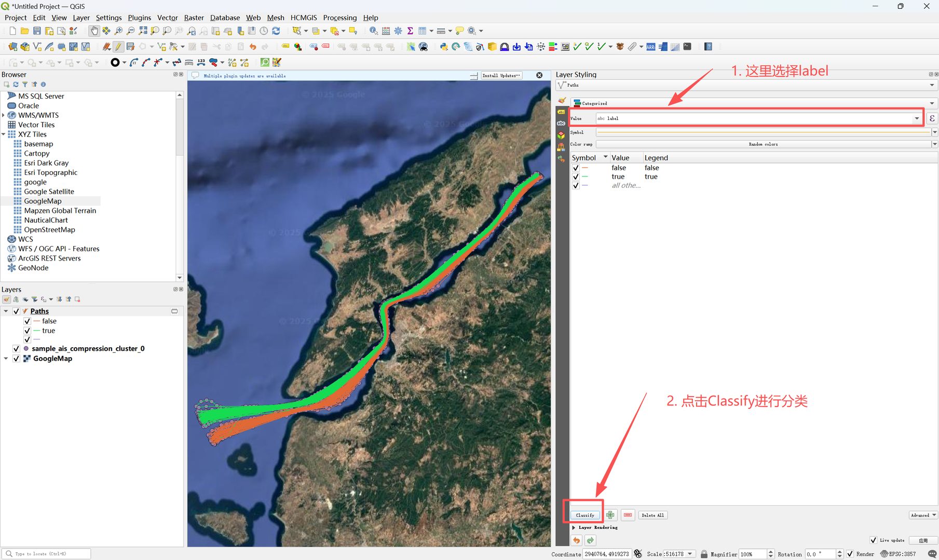Open the Identify Features tool
939x560 pixels.
click(373, 31)
